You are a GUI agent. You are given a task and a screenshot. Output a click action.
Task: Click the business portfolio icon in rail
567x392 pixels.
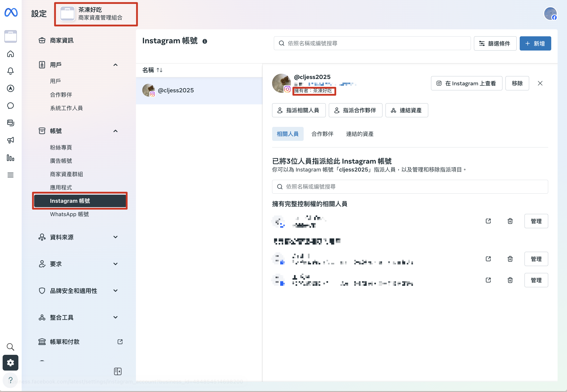coord(11,36)
